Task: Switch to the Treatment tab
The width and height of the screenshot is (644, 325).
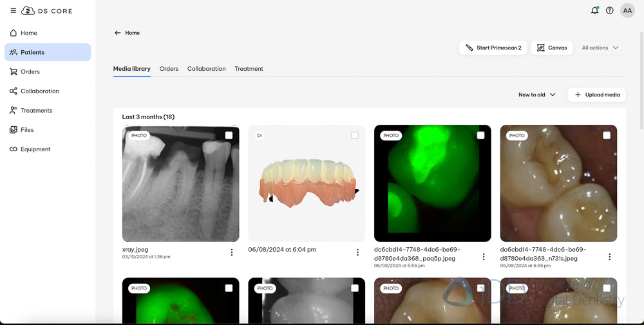Action: click(249, 69)
